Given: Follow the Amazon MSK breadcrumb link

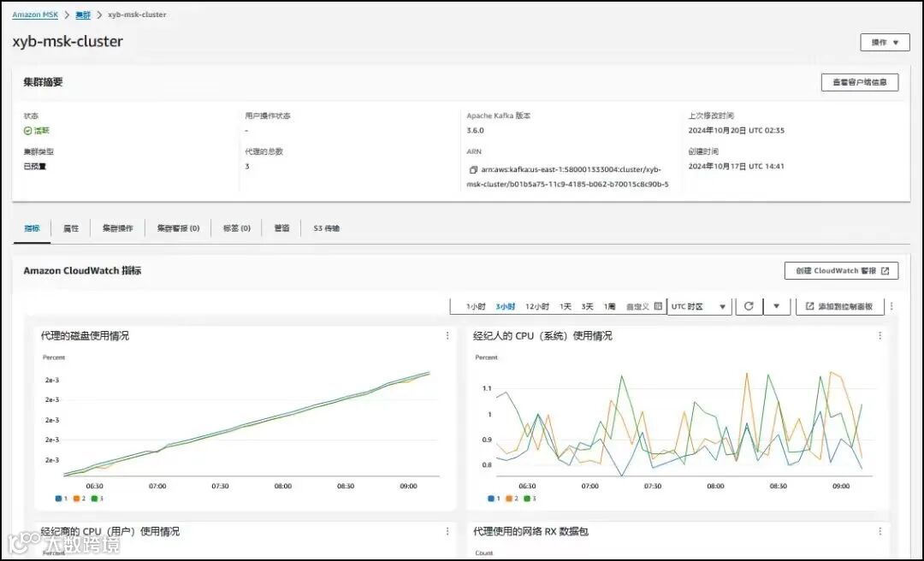Looking at the screenshot, I should pos(35,15).
